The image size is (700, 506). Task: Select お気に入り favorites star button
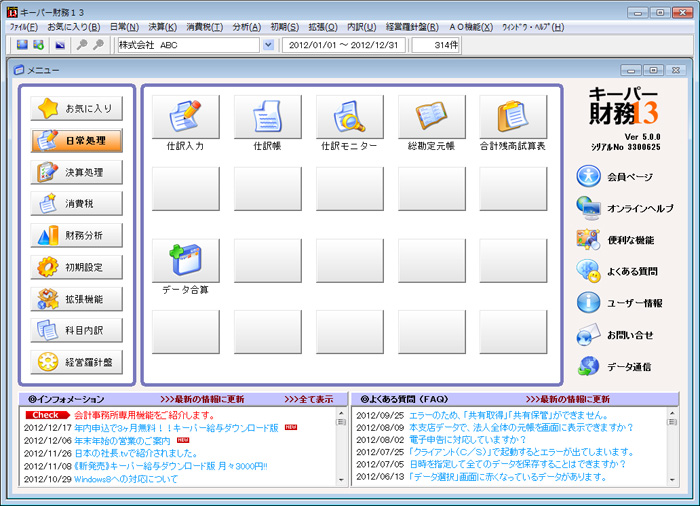[x=76, y=109]
